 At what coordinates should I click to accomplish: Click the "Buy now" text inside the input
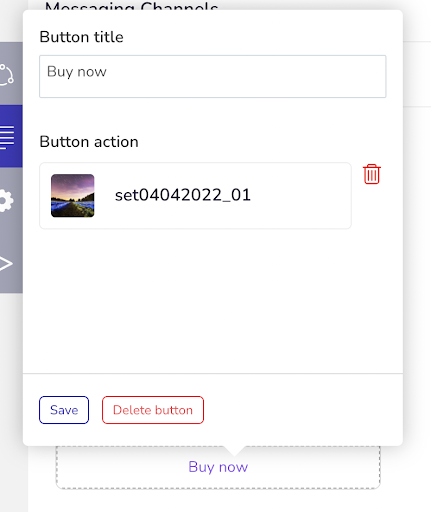(77, 72)
